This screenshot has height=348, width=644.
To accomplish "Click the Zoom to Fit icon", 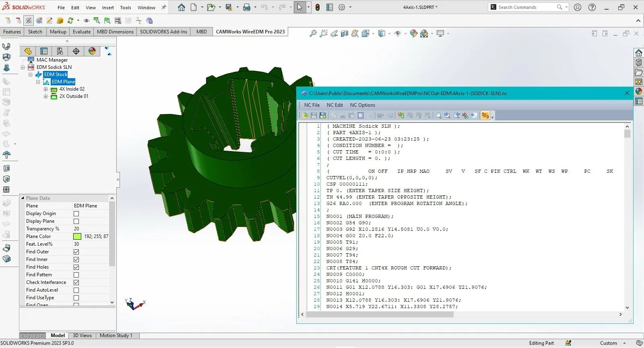I will [x=313, y=34].
